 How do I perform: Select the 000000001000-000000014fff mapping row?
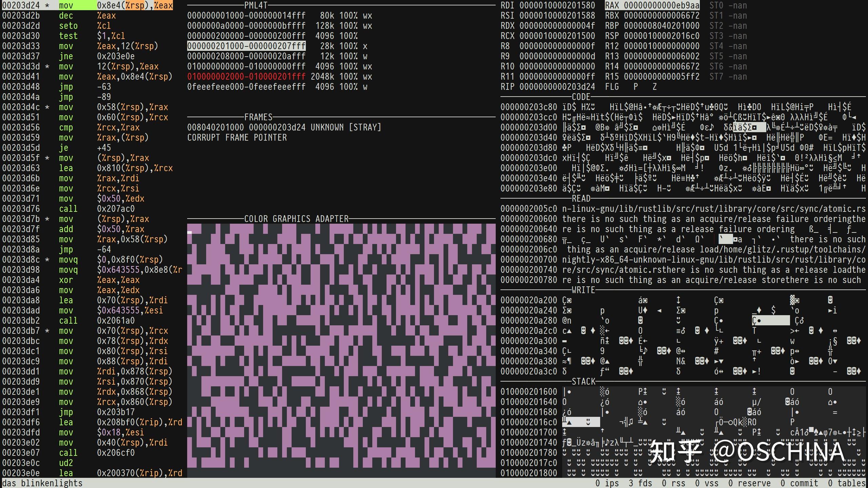click(280, 16)
